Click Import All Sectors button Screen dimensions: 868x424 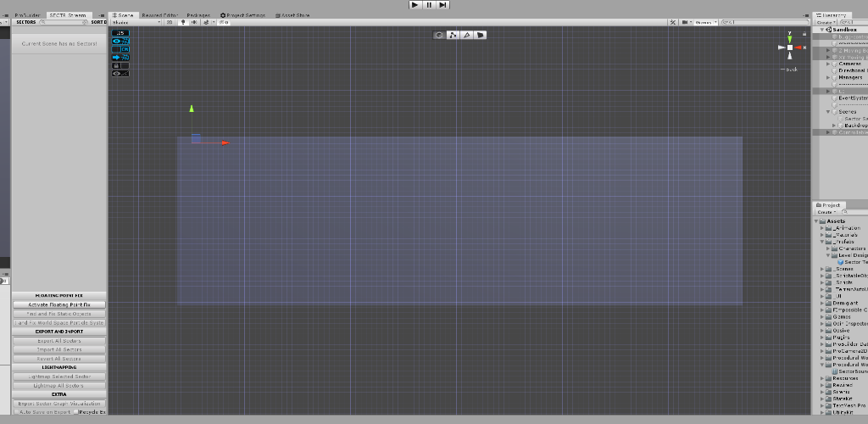pos(59,349)
